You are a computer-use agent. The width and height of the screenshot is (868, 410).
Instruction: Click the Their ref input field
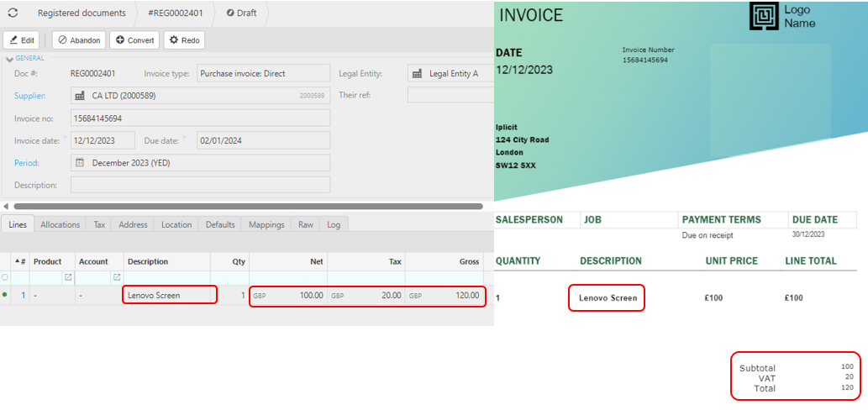[x=450, y=95]
